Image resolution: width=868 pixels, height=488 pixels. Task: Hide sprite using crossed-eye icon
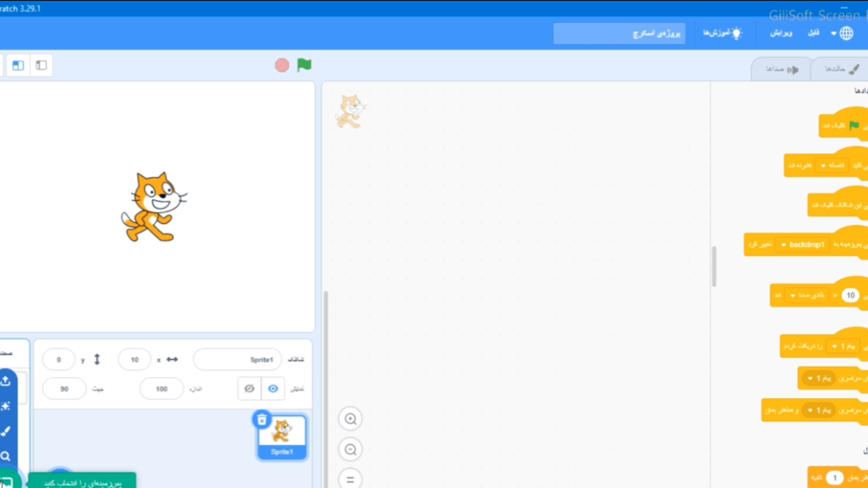(249, 389)
